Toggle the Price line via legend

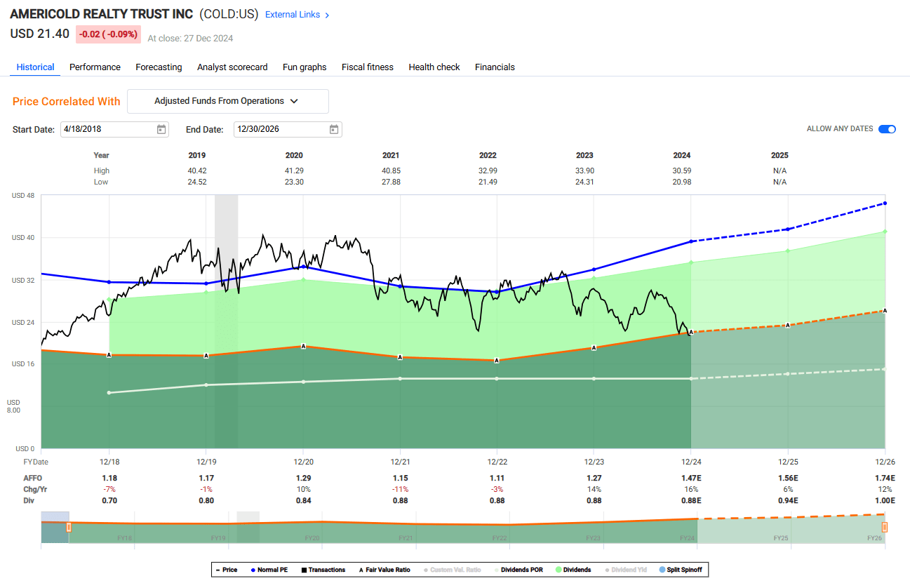[218, 569]
